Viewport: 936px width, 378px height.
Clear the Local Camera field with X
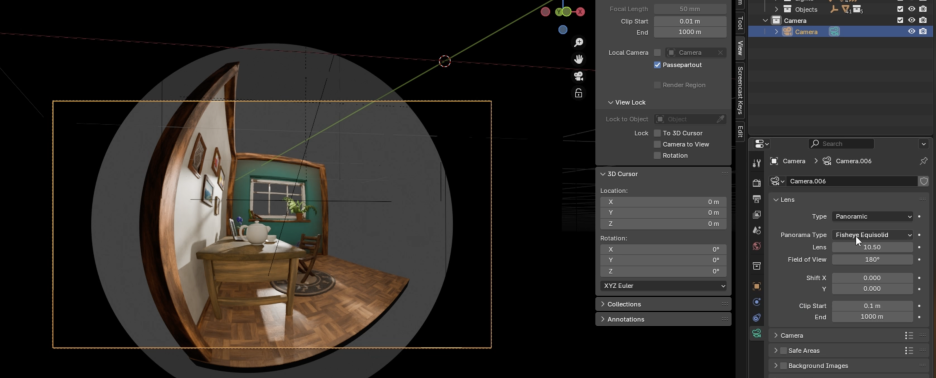721,53
